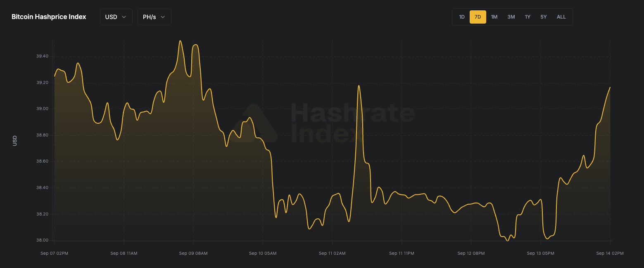Viewport: 644px width, 268px height.
Task: Click the Sep 07 02PM axis label
Action: click(x=54, y=253)
